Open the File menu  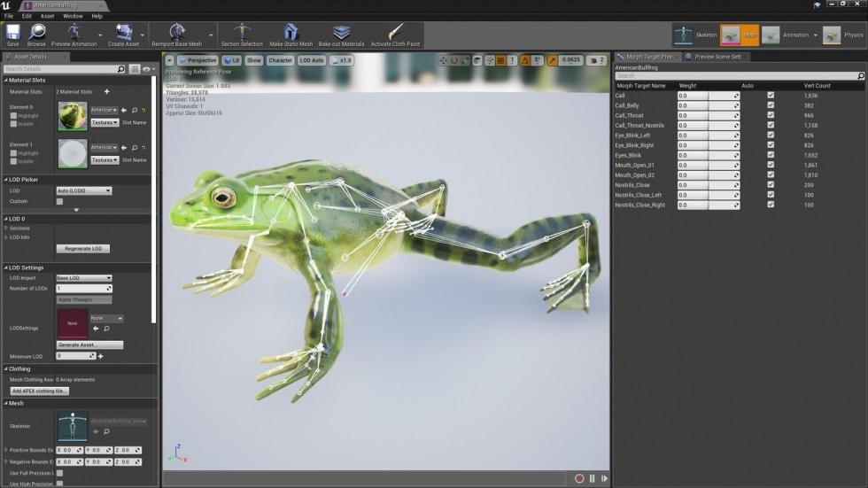(x=9, y=16)
